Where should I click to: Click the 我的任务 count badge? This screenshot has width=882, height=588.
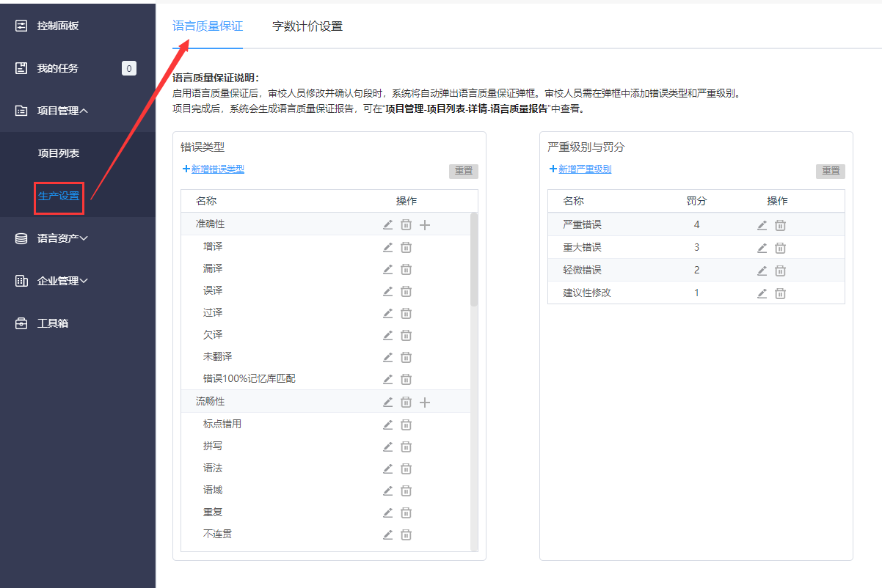pos(129,69)
